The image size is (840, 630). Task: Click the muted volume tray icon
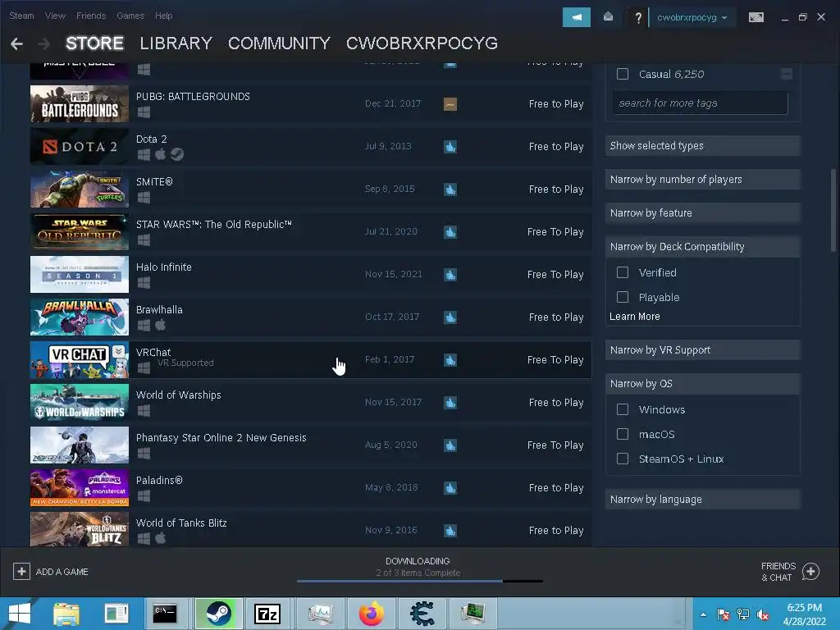point(763,614)
